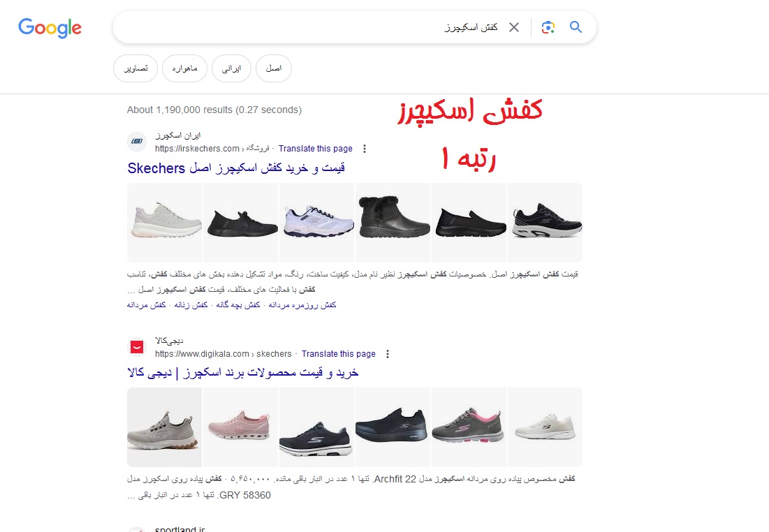Image resolution: width=769 pixels, height=532 pixels.
Task: Select the ایرانی filter chip
Action: click(231, 68)
